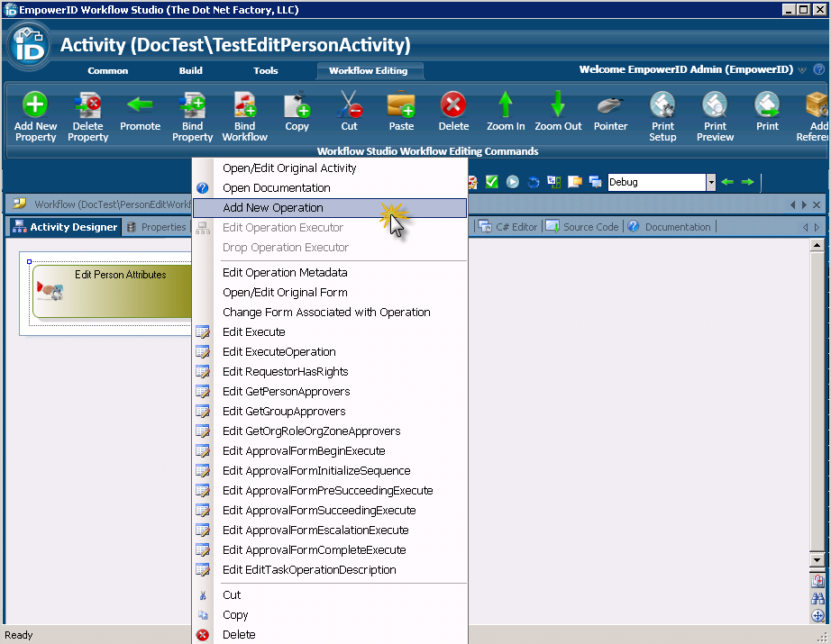Open the Debug configuration dropdown
Image resolution: width=831 pixels, height=644 pixels.
click(x=710, y=182)
